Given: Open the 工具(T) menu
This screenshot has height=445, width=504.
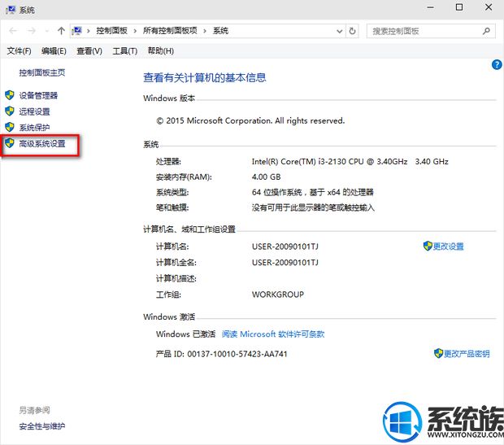Looking at the screenshot, I should (x=124, y=50).
